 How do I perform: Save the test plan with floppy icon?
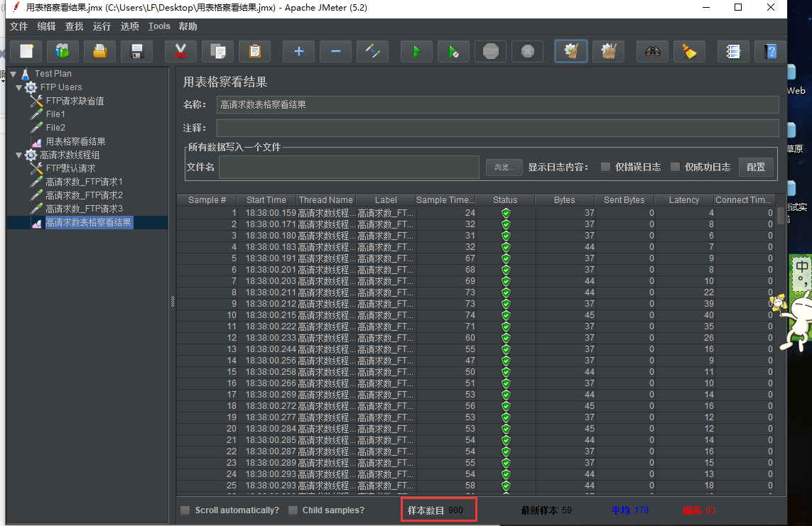pyautogui.click(x=136, y=51)
